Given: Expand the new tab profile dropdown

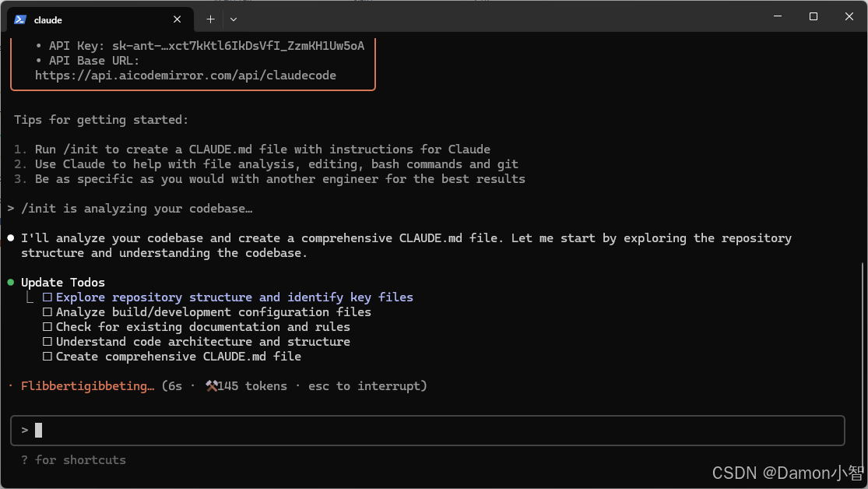Looking at the screenshot, I should coord(234,19).
